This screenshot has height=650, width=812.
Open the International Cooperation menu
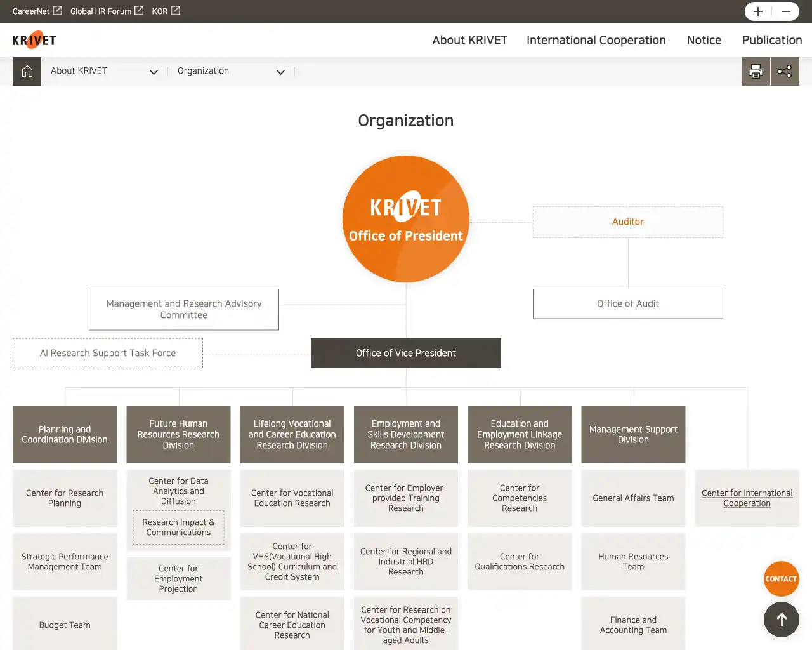coord(596,40)
